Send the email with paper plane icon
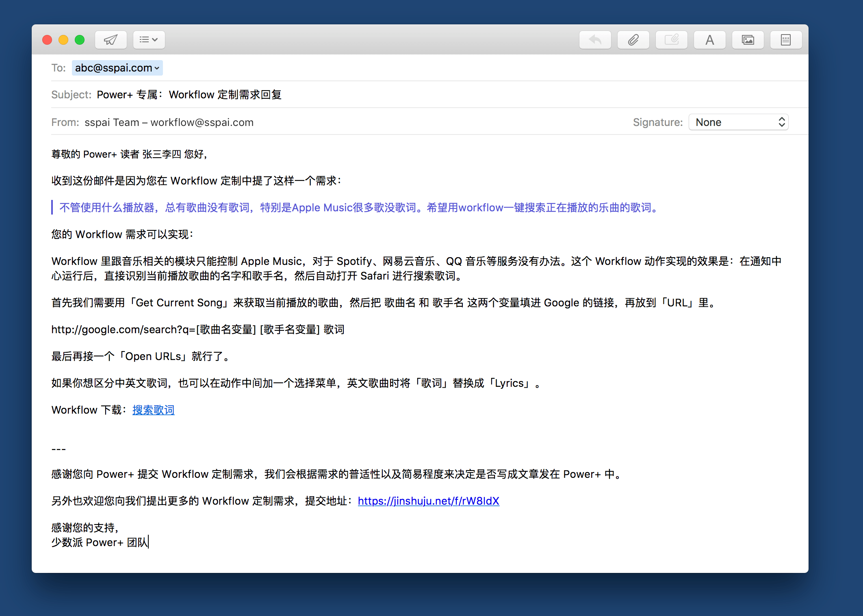The width and height of the screenshot is (863, 616). point(111,40)
